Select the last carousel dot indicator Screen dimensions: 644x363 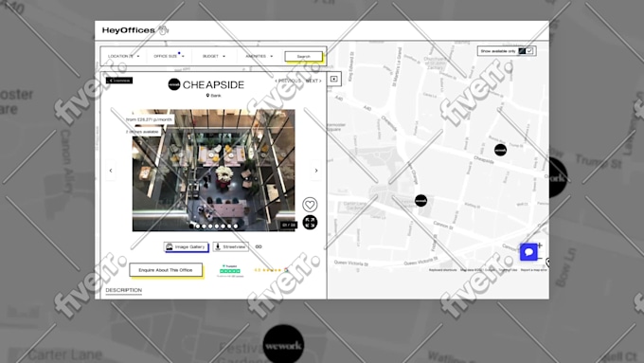click(x=235, y=227)
